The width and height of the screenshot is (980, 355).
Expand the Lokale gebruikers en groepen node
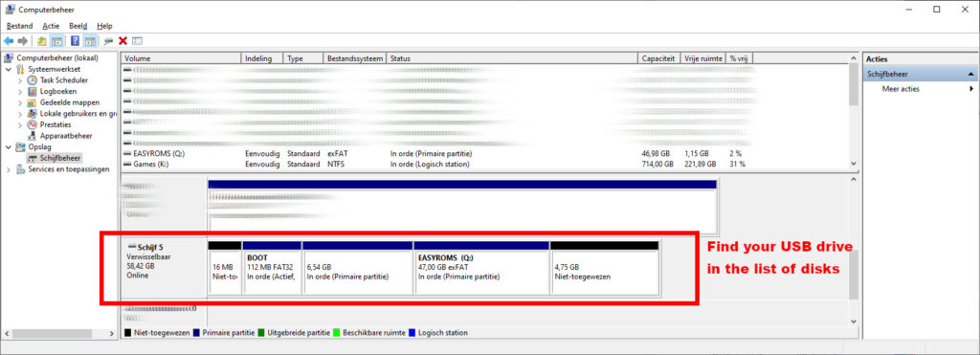coord(20,114)
